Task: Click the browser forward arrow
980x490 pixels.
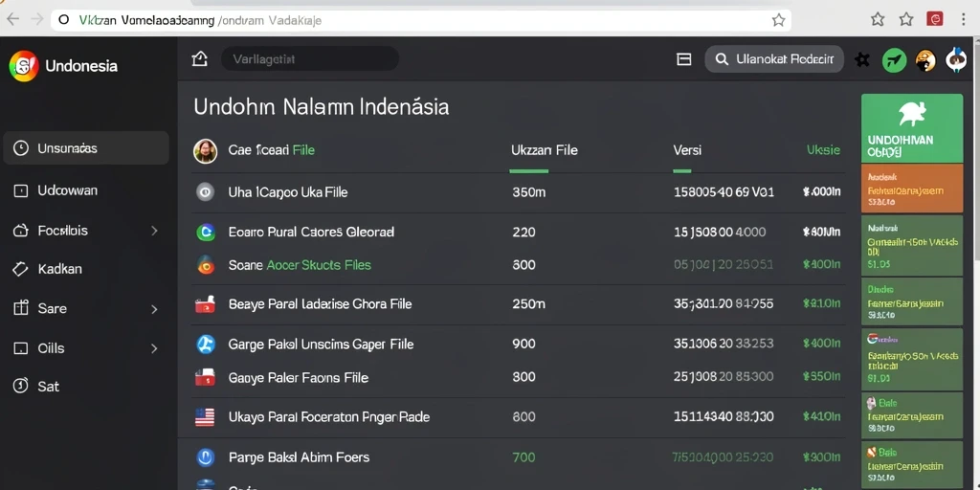Action: point(37,19)
